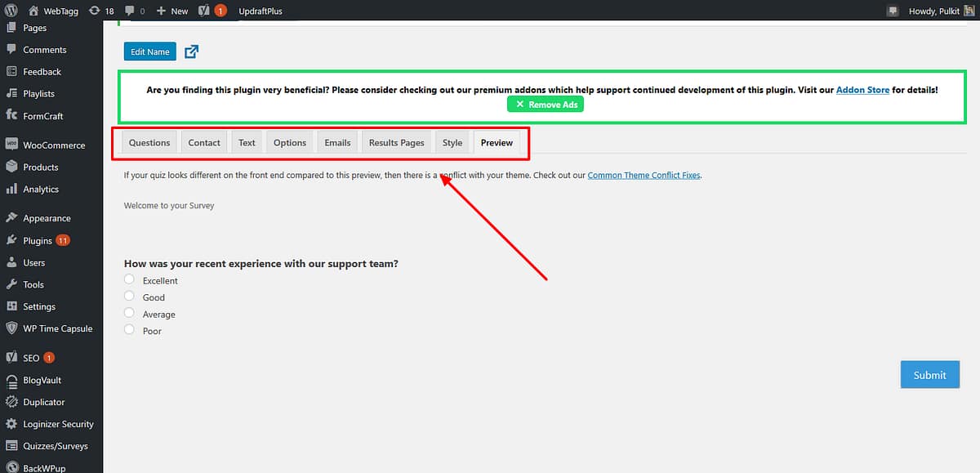This screenshot has width=980, height=473.
Task: Switch to the Emails tab
Action: tap(337, 142)
